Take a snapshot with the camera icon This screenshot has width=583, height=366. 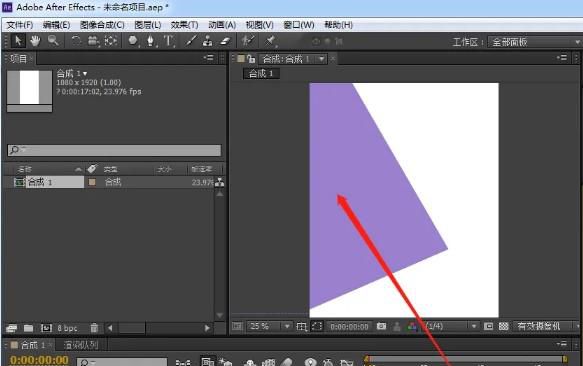click(x=381, y=326)
